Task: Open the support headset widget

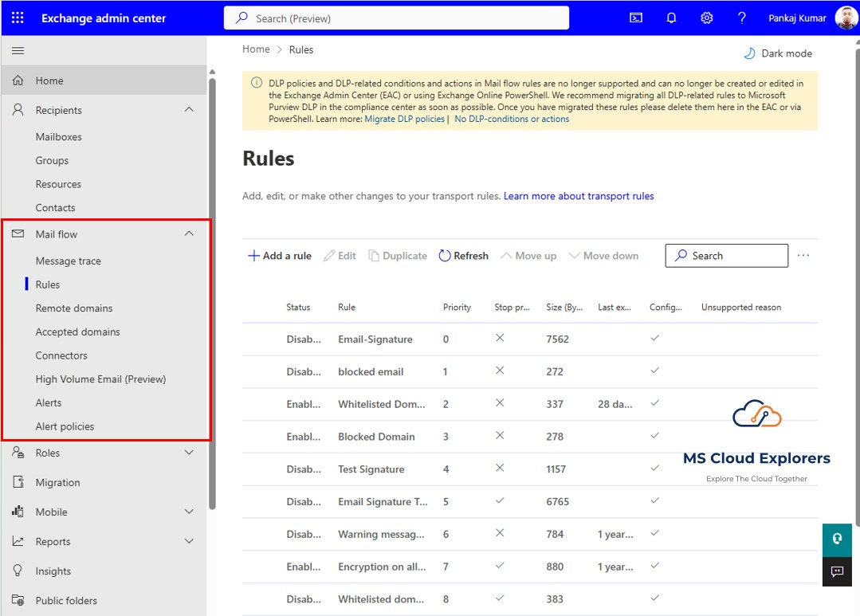Action: [x=837, y=539]
